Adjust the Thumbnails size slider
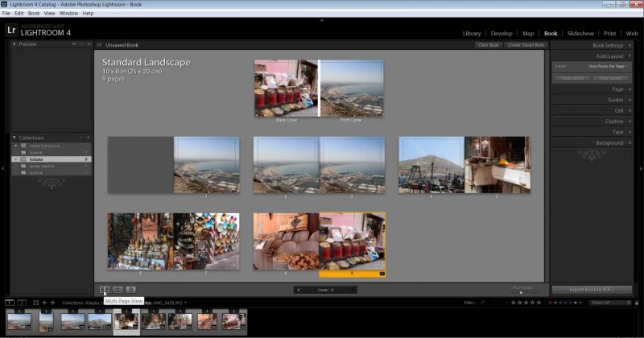644x338 pixels. coord(521,291)
